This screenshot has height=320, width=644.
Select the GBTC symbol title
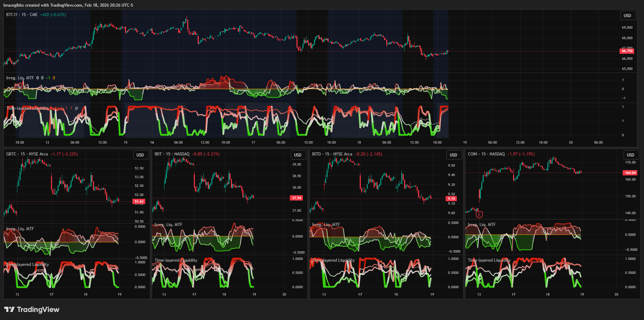[x=27, y=154]
